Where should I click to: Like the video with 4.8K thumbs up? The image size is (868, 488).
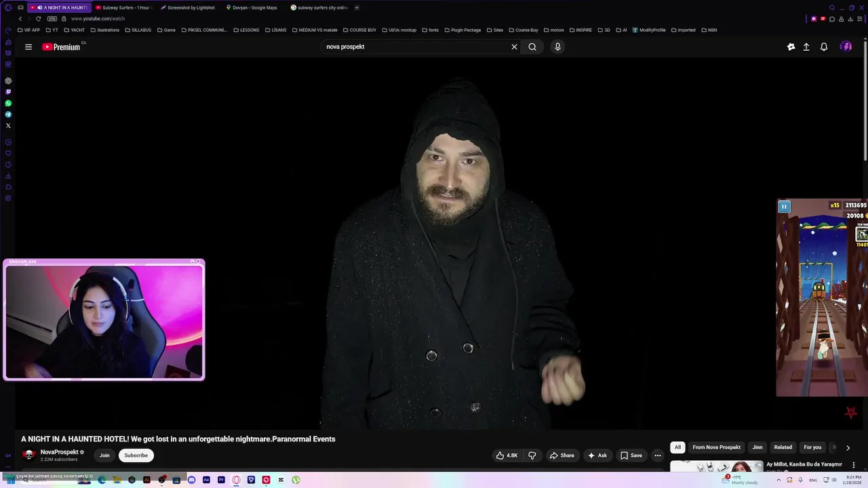pyautogui.click(x=507, y=455)
